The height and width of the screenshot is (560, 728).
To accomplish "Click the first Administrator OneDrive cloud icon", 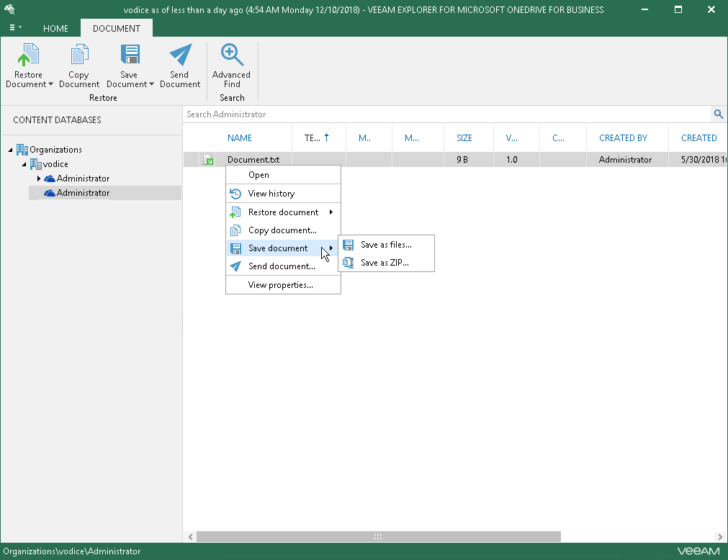I will [x=49, y=179].
